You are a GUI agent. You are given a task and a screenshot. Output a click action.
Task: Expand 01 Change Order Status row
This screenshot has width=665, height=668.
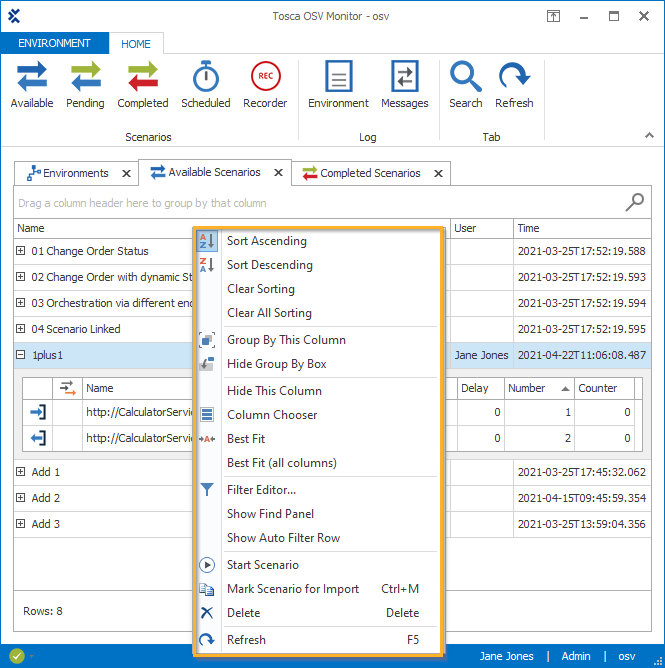[21, 251]
